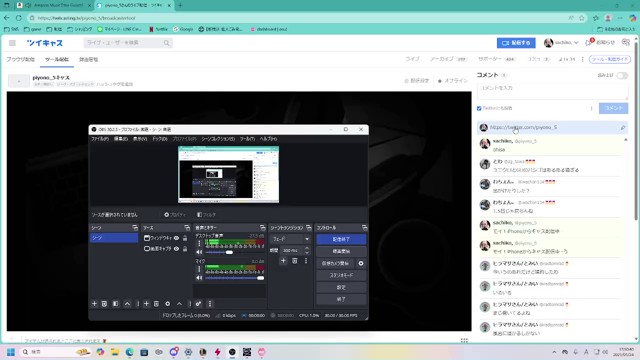The image size is (640, 360).
Task: Click the virtual camera settings gear icon
Action: 361,264
